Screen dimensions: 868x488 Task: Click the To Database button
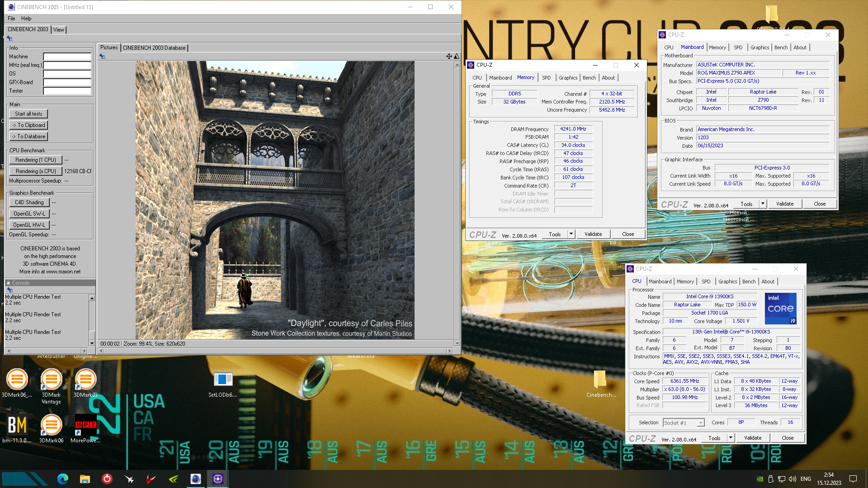(28, 136)
